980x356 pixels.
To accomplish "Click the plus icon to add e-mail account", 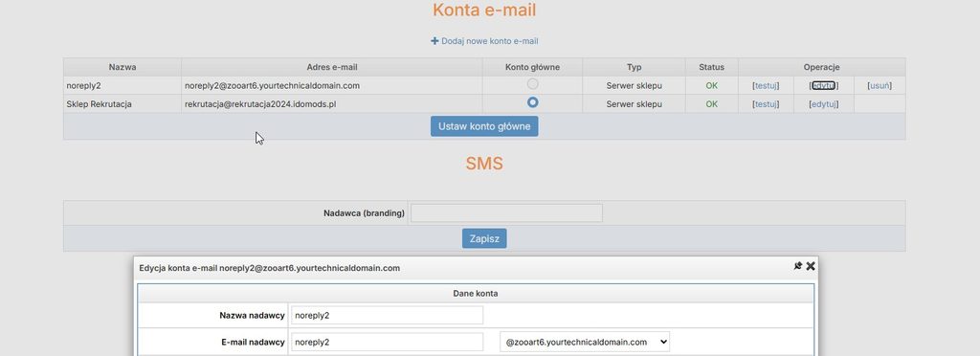I will pos(434,41).
